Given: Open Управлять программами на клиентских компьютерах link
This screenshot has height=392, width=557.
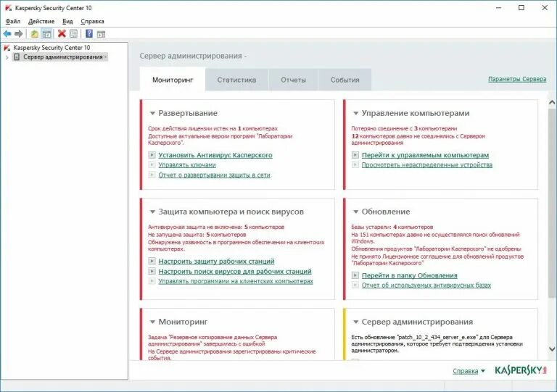Looking at the screenshot, I should point(236,281).
